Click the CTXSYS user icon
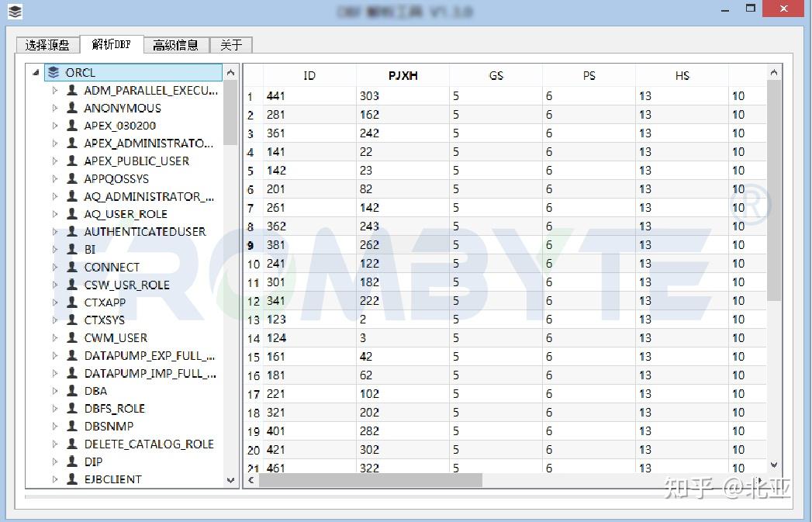The height and width of the screenshot is (522, 812). point(74,320)
